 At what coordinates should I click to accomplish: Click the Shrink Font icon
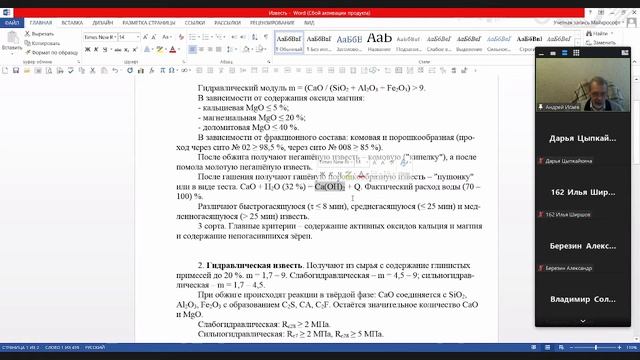point(154,37)
